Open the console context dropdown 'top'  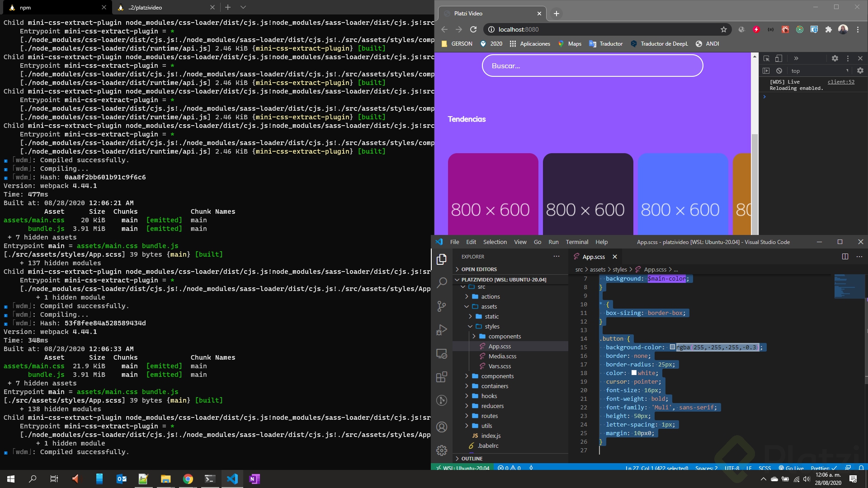pyautogui.click(x=820, y=71)
